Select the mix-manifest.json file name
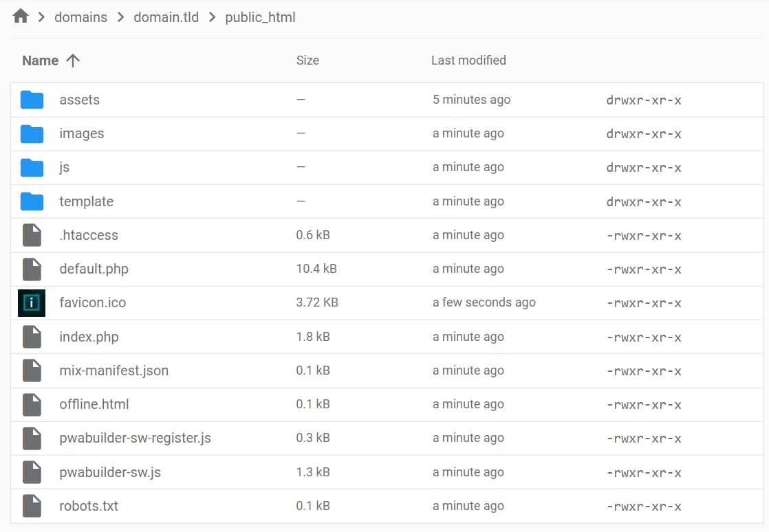 (x=113, y=370)
